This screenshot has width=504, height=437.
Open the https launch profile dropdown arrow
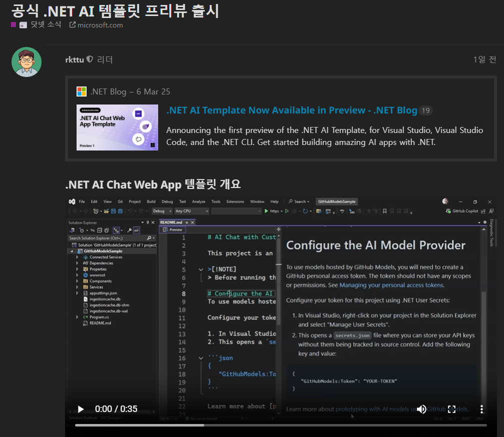282,211
